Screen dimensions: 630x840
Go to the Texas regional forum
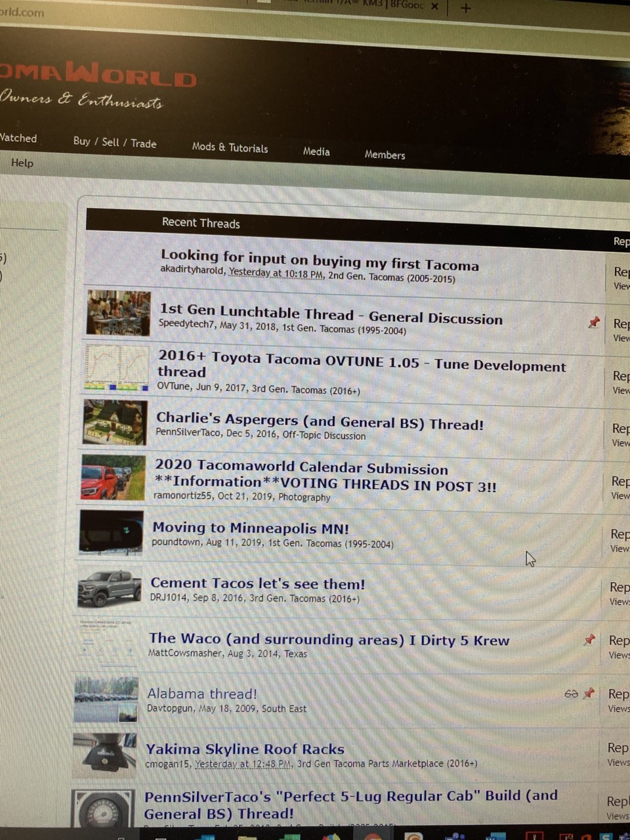(x=295, y=654)
